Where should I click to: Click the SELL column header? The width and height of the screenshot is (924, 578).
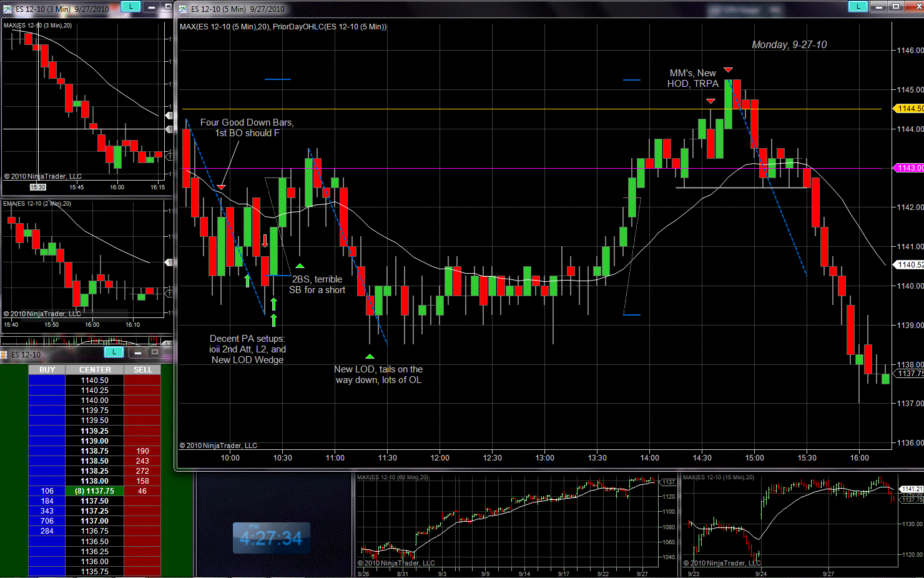point(142,370)
